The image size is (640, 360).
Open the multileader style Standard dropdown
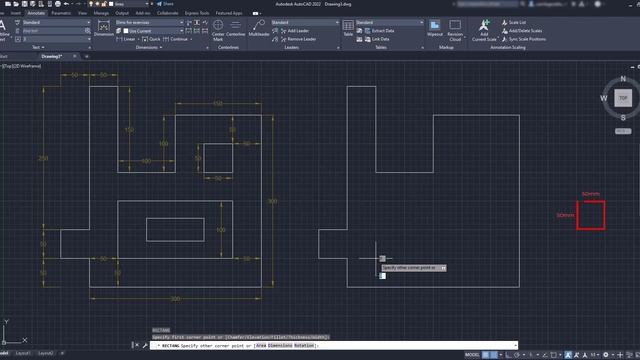[x=305, y=22]
